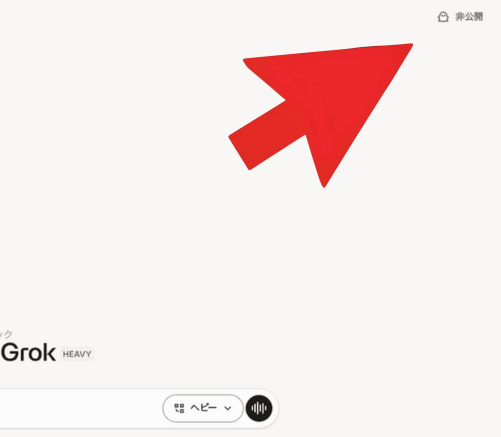Choose the ヘビー mode pill
Viewport: 501px width, 437px height.
point(203,408)
